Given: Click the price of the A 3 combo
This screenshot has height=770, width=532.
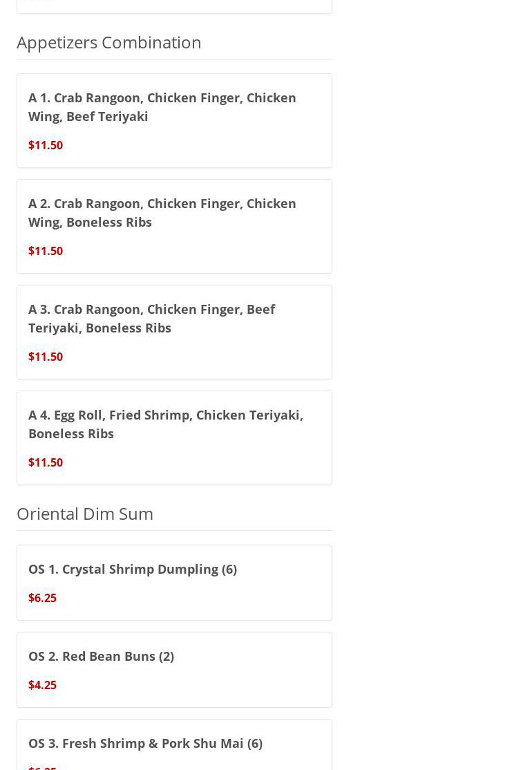Looking at the screenshot, I should [x=46, y=357].
